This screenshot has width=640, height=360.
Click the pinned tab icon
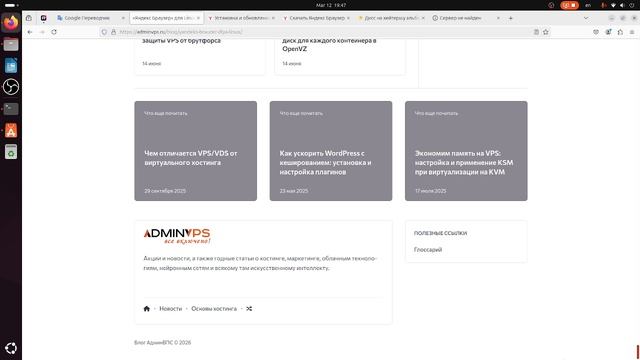[x=44, y=18]
